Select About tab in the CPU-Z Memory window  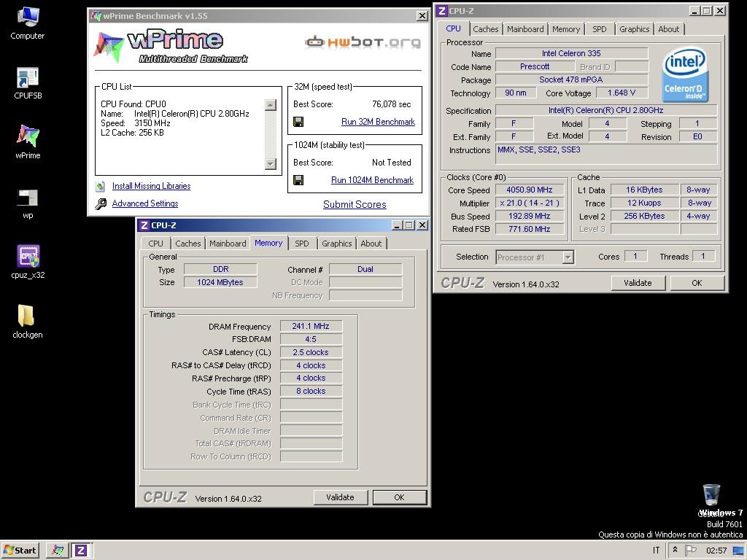click(x=371, y=244)
